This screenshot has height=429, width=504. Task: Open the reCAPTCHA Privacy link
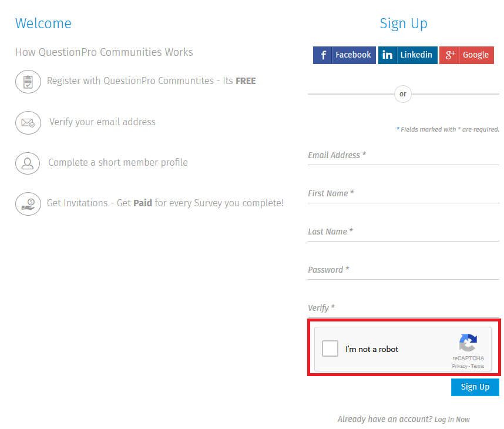tap(459, 366)
